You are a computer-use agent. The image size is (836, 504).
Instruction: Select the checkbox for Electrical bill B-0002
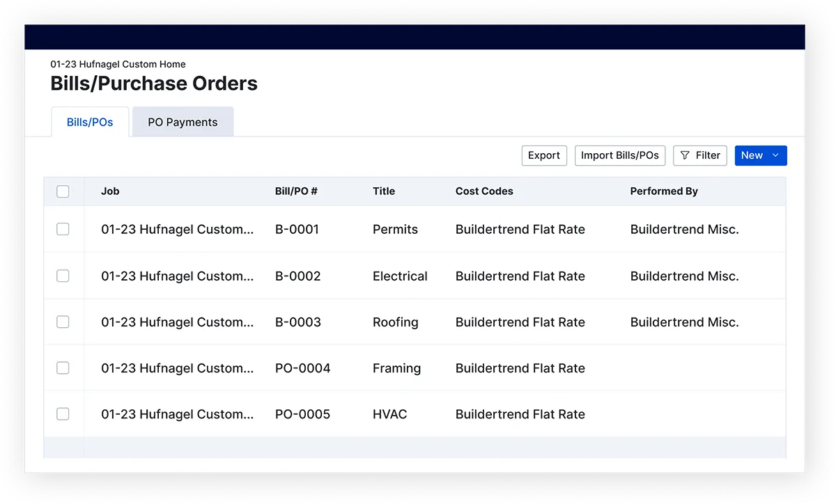63,276
